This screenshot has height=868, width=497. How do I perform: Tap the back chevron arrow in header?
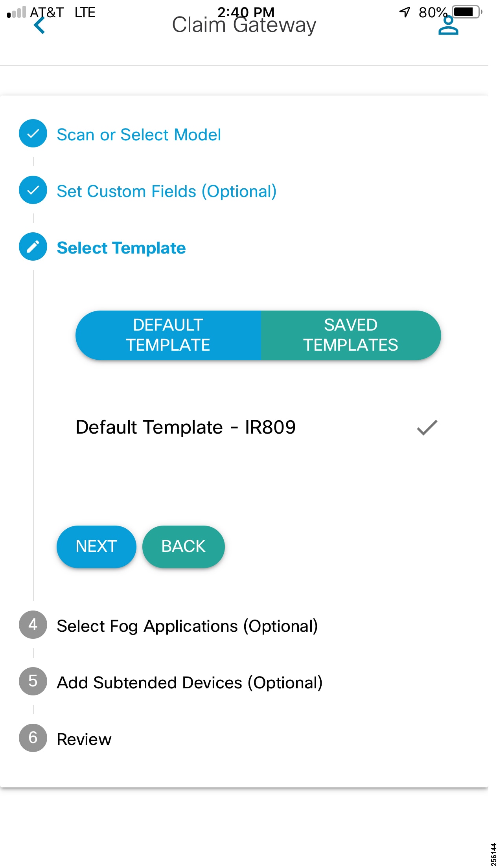click(x=40, y=26)
